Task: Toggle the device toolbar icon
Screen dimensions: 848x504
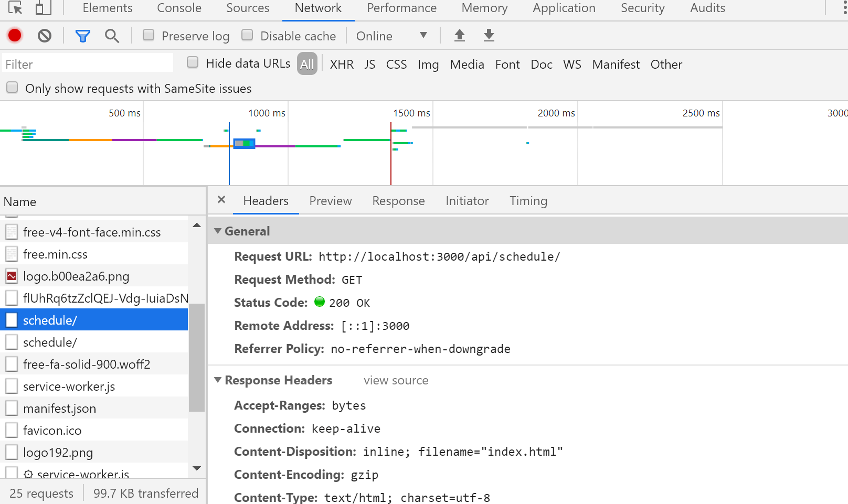Action: (43, 8)
